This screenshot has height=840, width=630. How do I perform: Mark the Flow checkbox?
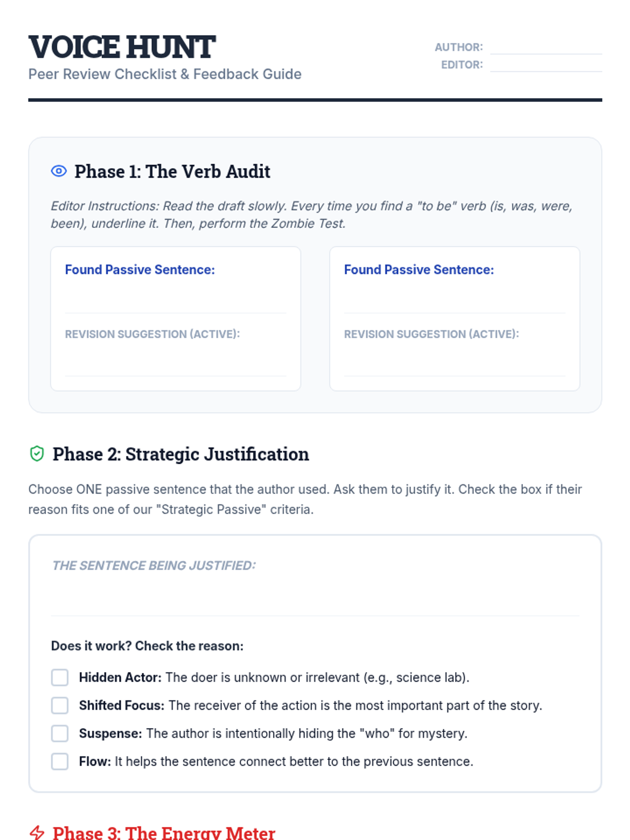coord(60,761)
